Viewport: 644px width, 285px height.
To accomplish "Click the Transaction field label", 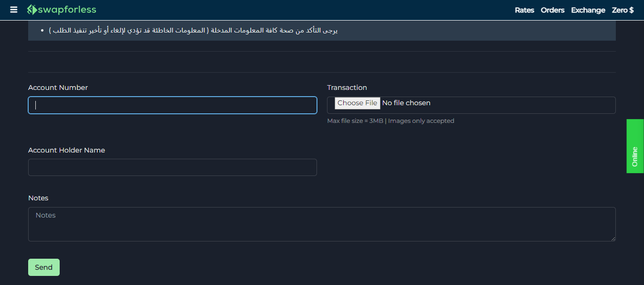I will coord(347,88).
